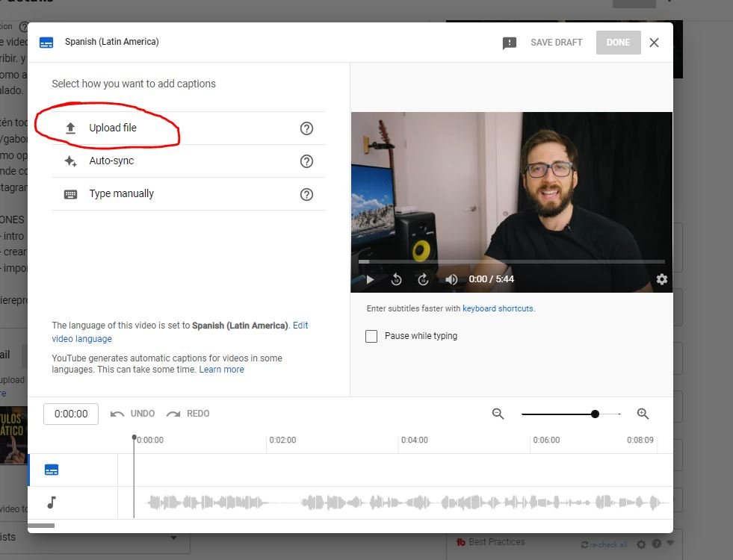Adjust the timeline zoom slider
Viewport: 733px width, 560px height.
594,413
